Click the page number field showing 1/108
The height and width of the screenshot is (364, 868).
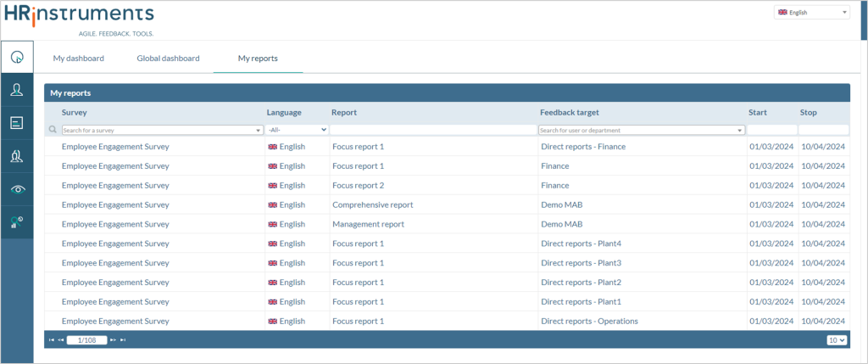tap(87, 340)
